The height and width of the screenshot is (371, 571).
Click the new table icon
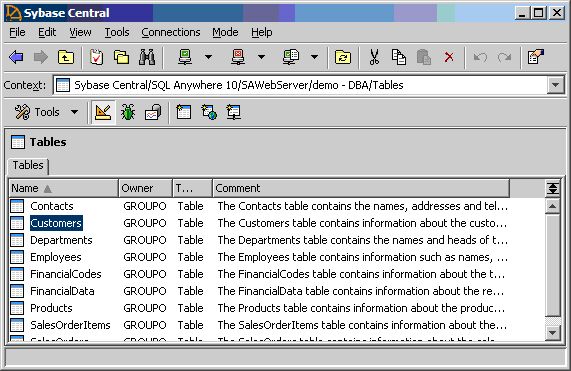(x=184, y=113)
